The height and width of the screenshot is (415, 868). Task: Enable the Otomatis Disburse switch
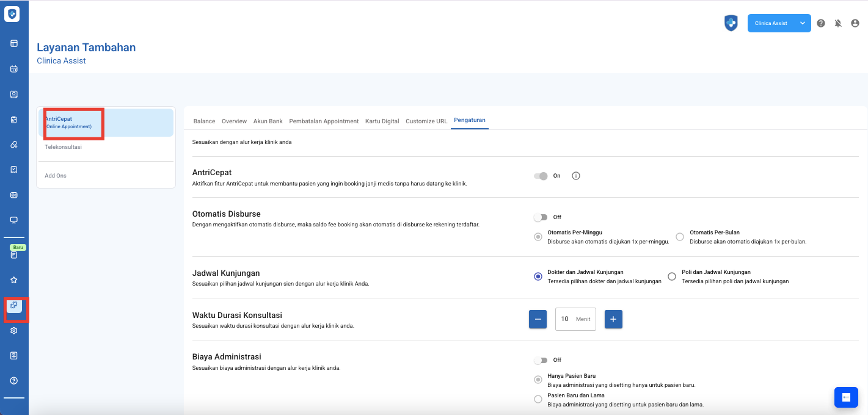pyautogui.click(x=541, y=217)
